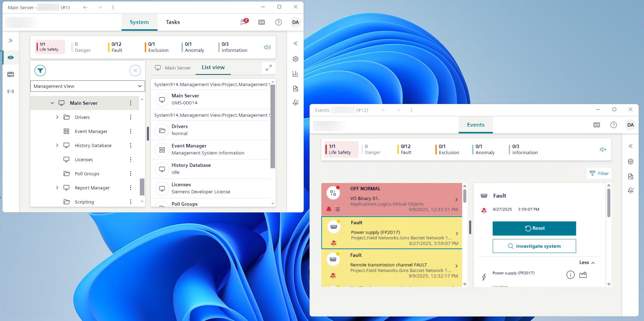Open the notifications icon with red badge
Image resolution: width=644 pixels, height=321 pixels.
[244, 22]
